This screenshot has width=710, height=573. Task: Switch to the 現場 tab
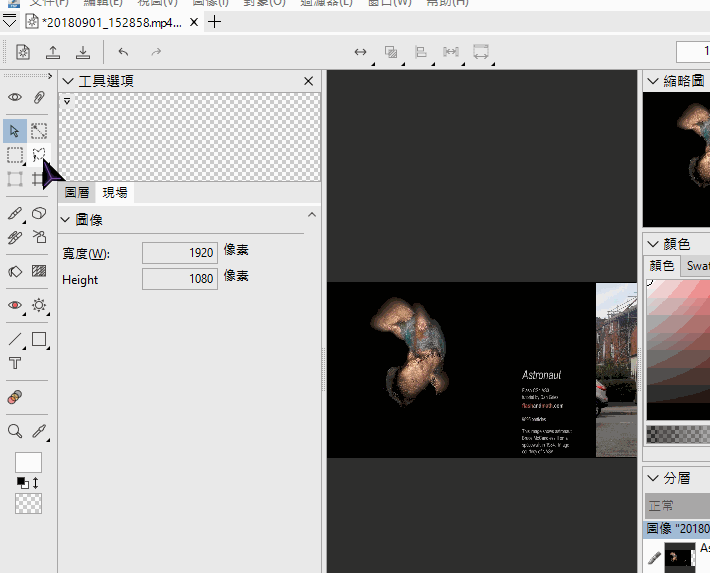pos(115,193)
